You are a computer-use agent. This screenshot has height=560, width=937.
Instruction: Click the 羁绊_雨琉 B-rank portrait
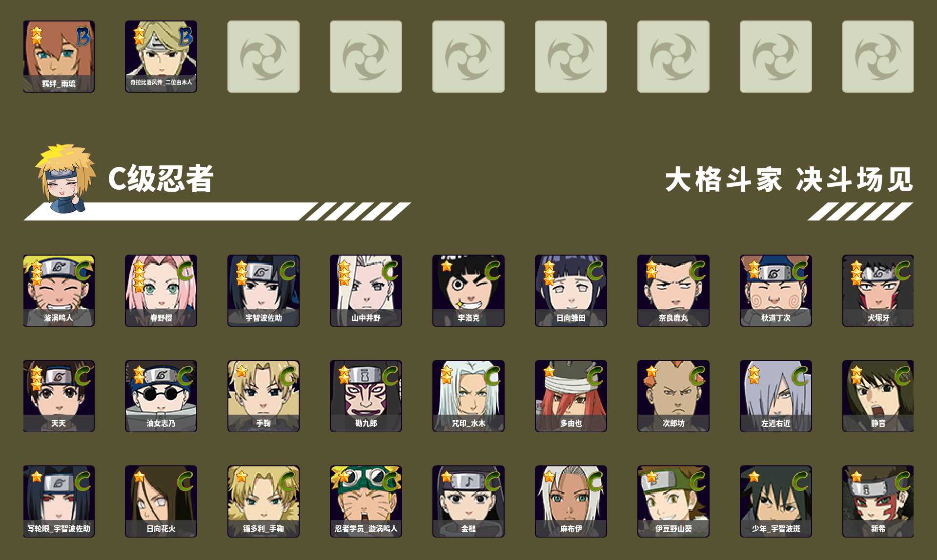click(x=59, y=56)
